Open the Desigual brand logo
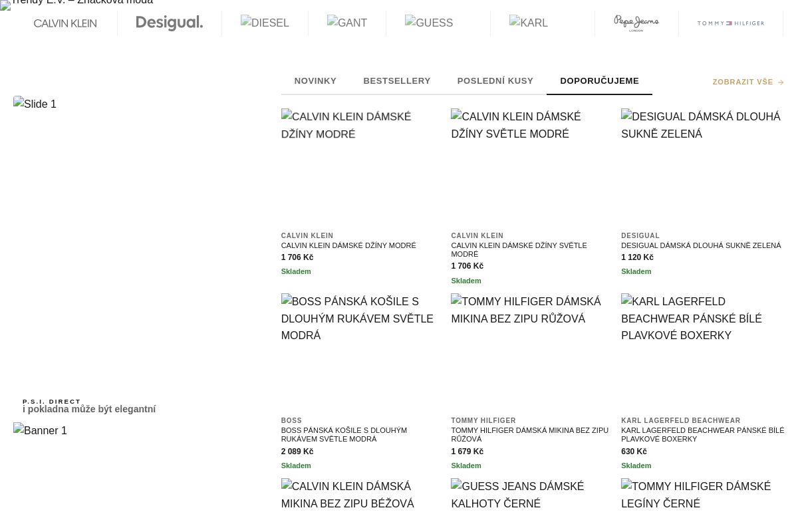This screenshot has width=798, height=532. (x=170, y=23)
